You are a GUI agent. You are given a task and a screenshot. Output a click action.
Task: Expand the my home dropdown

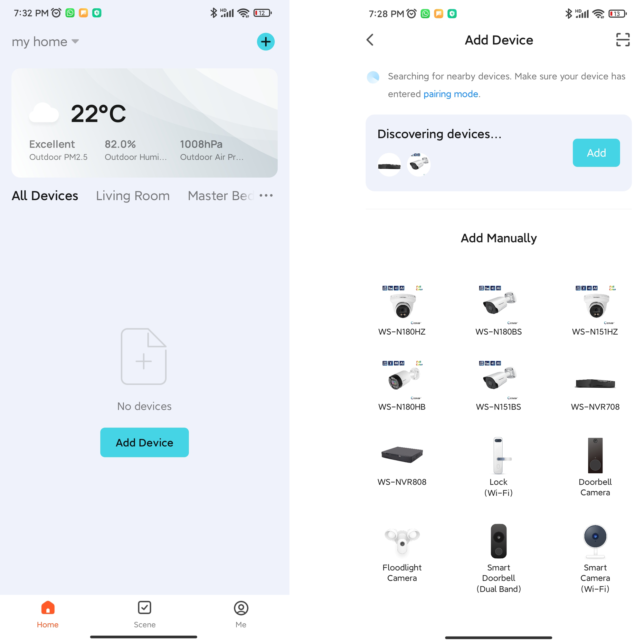coord(45,42)
